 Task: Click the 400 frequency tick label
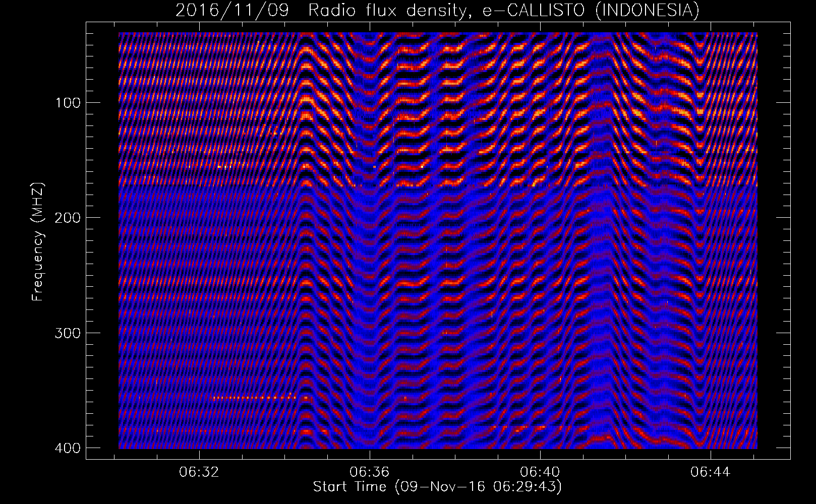[x=67, y=448]
